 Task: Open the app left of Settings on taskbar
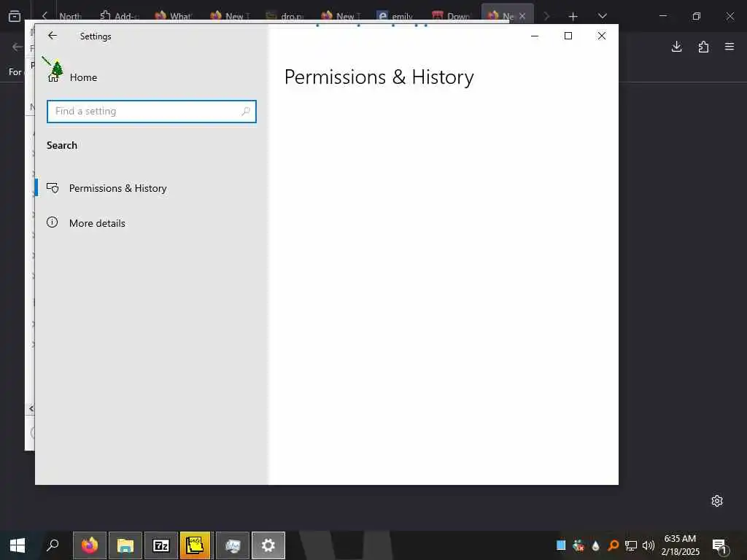233,545
